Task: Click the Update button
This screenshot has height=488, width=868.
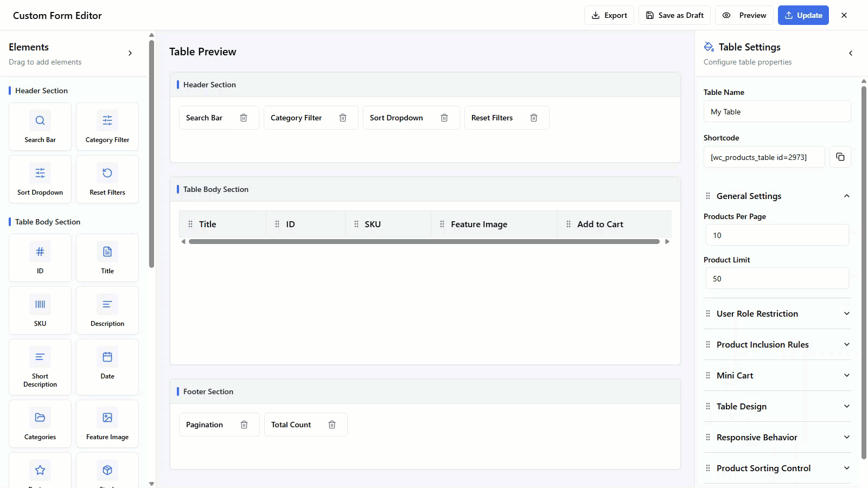Action: coord(803,15)
